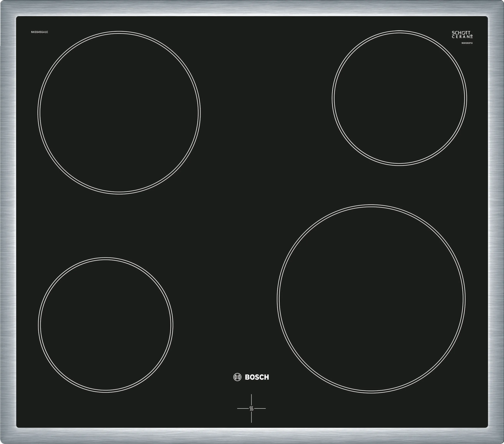Viewport: 504px width, 444px height.
Task: Click the BOSCH brand wordmark
Action: click(257, 377)
